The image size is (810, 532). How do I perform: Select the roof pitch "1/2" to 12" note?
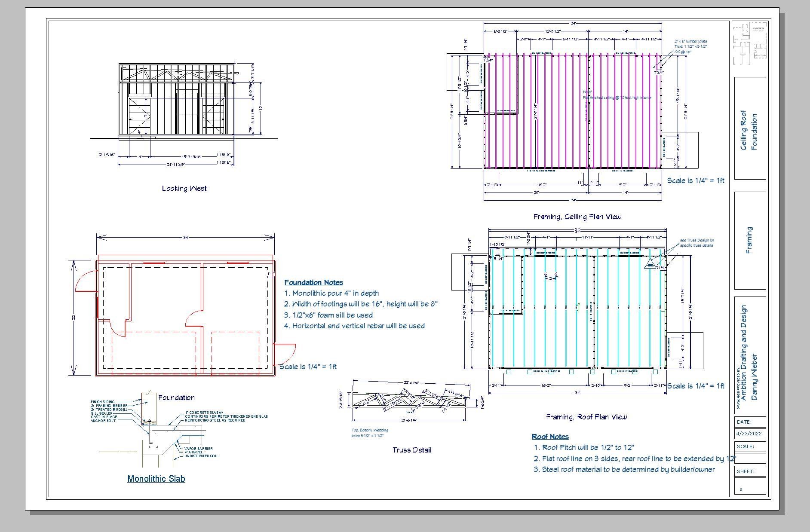(584, 448)
